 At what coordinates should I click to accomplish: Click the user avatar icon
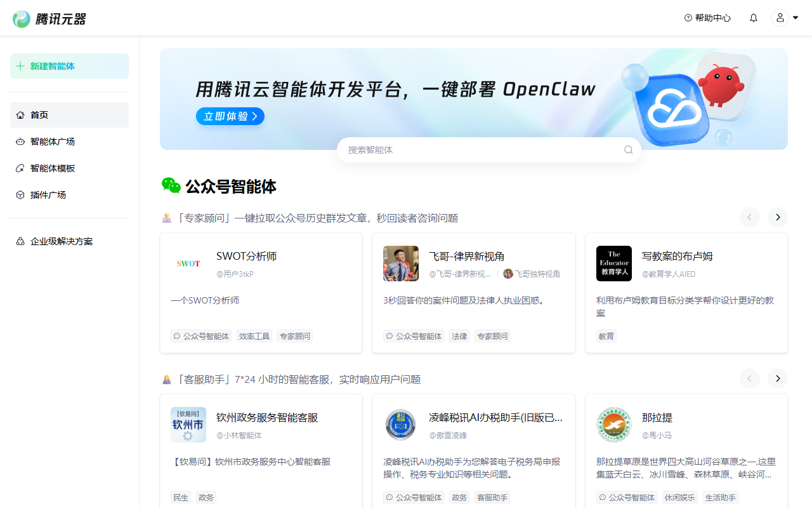click(x=780, y=18)
